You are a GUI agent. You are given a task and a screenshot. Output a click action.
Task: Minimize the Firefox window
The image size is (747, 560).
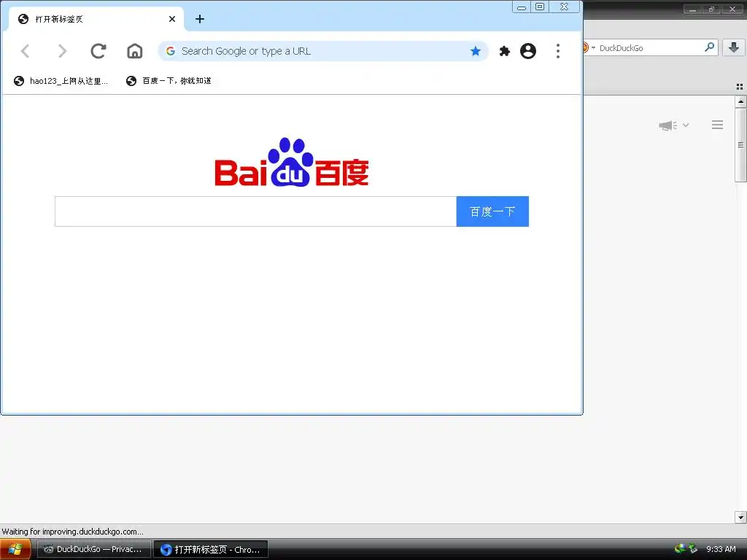click(x=692, y=9)
